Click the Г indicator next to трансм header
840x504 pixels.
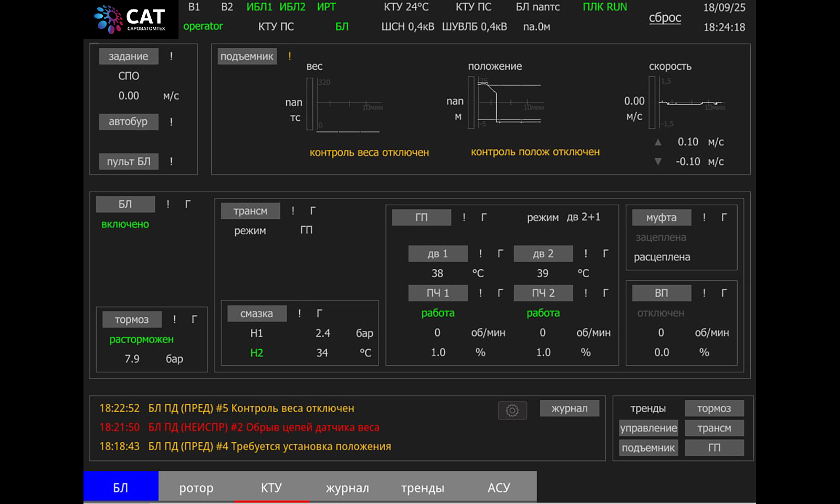click(x=313, y=211)
